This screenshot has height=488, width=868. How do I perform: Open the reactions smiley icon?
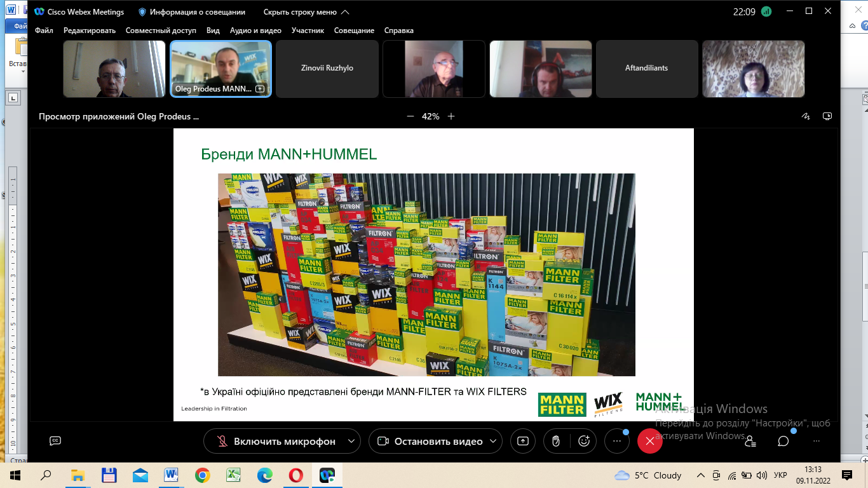(x=584, y=442)
